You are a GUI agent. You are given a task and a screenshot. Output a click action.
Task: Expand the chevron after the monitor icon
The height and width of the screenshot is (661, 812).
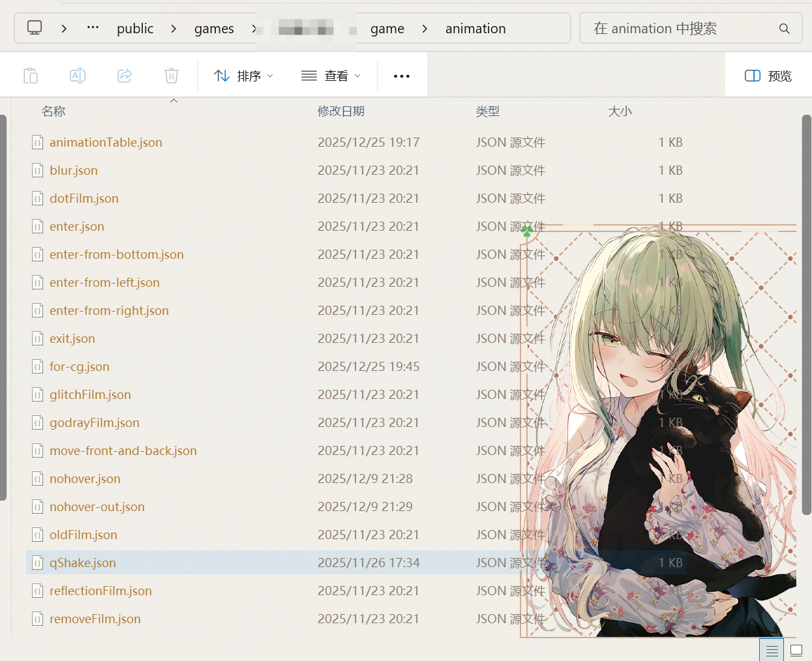pos(64,29)
